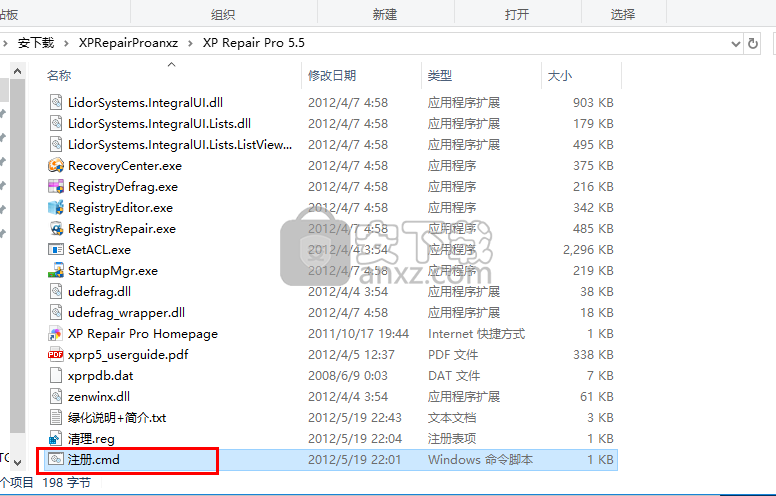Open the address bar history dropdown
This screenshot has width=776, height=496.
click(735, 44)
